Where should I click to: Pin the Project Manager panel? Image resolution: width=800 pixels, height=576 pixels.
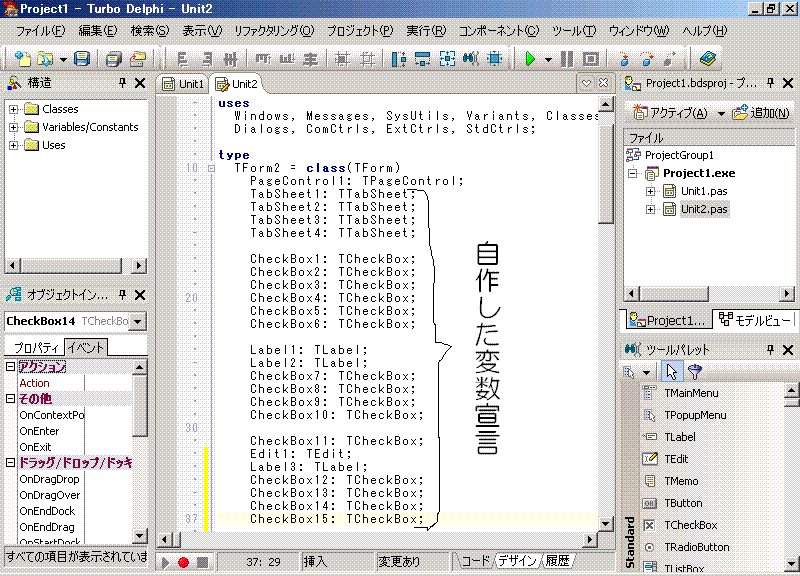coord(770,83)
